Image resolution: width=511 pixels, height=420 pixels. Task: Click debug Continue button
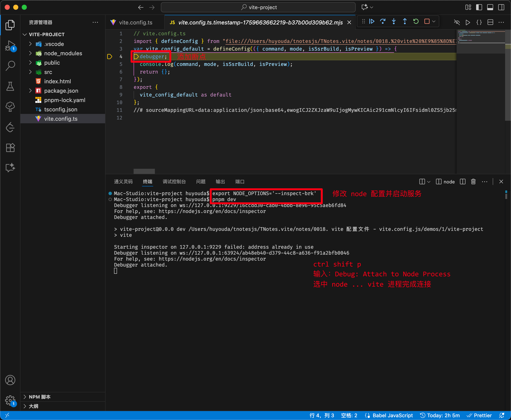point(372,21)
